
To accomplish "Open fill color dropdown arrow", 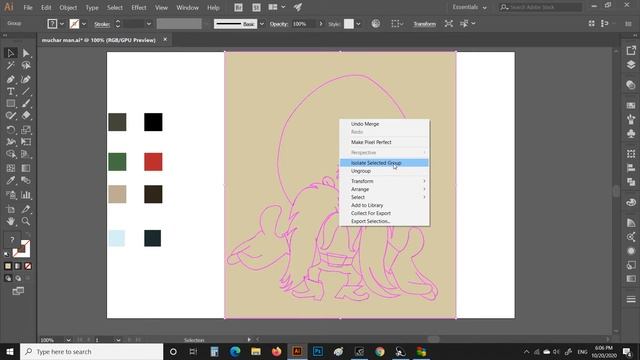I will coord(62,24).
